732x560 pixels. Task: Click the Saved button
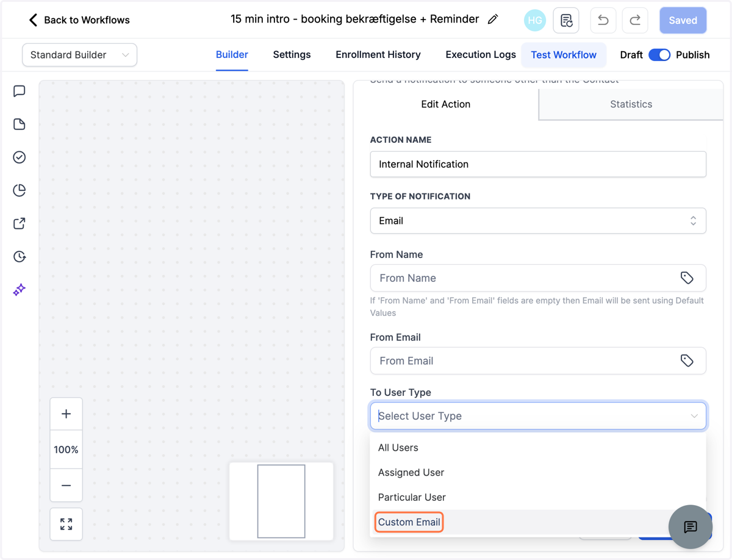coord(683,20)
